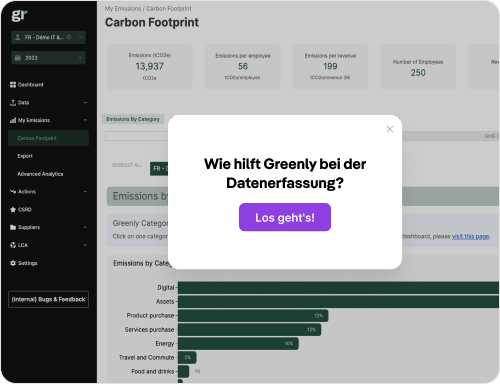
Task: Click the Digital bar in chart
Action: pyautogui.click(x=338, y=288)
